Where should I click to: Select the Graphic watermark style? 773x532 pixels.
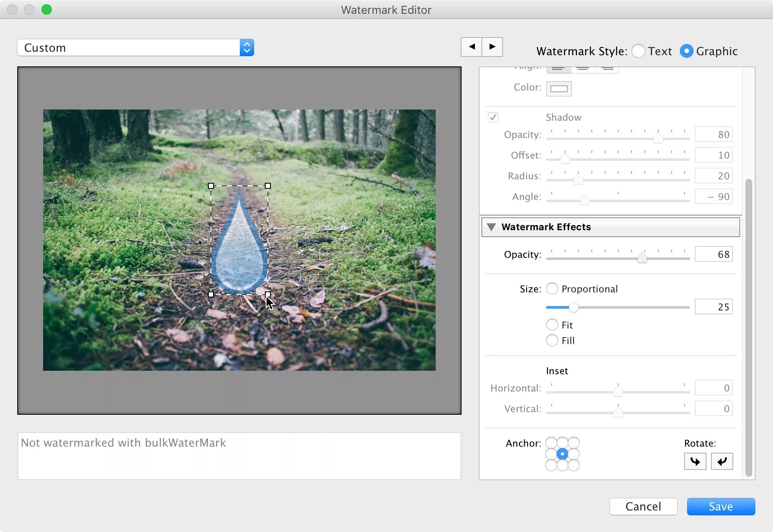[686, 51]
